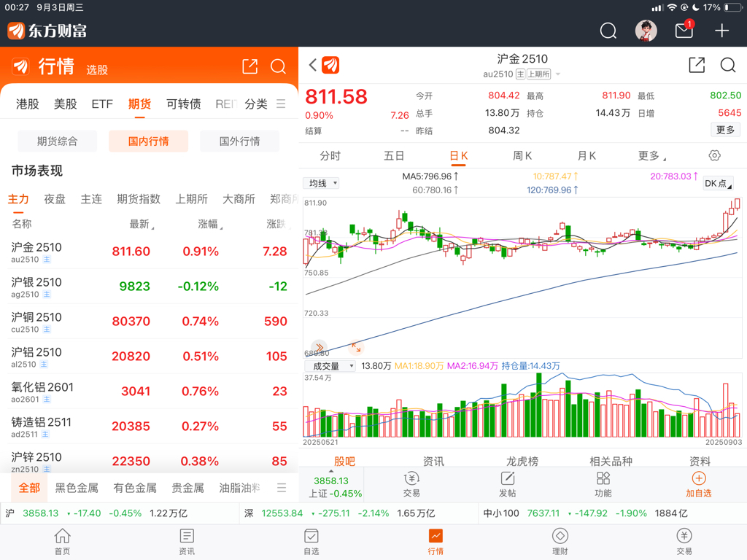The image size is (747, 560).
Task: Tap the fullscreen arrows icon on chart
Action: tap(356, 347)
